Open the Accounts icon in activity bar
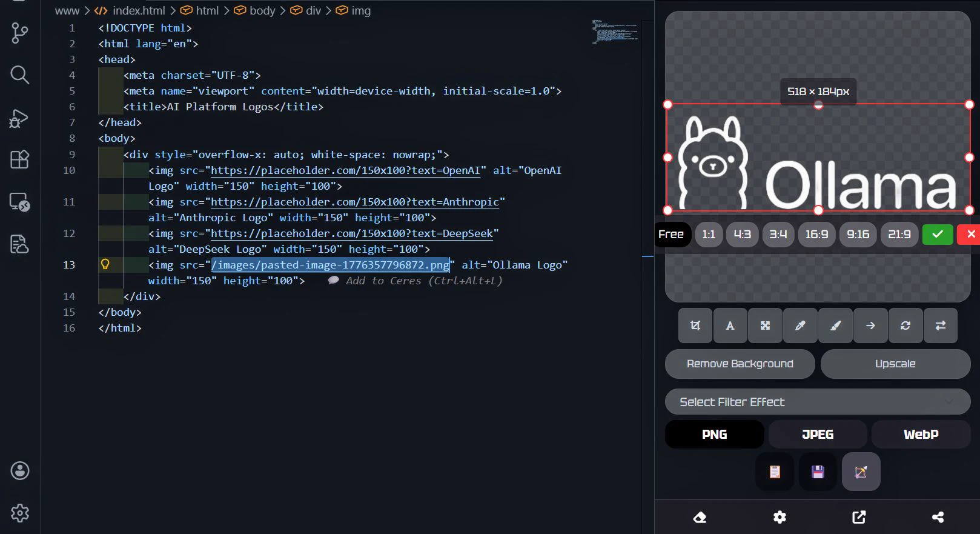This screenshot has height=534, width=980. pos(20,470)
